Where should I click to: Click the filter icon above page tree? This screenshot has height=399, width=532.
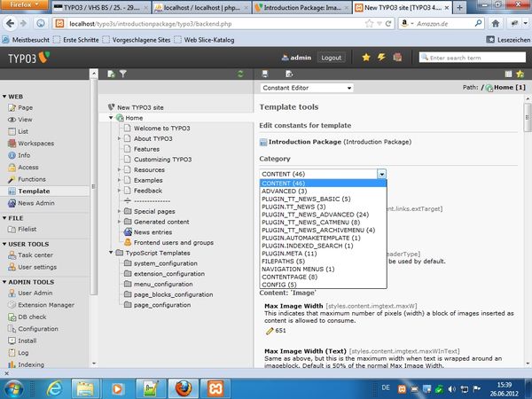point(123,74)
